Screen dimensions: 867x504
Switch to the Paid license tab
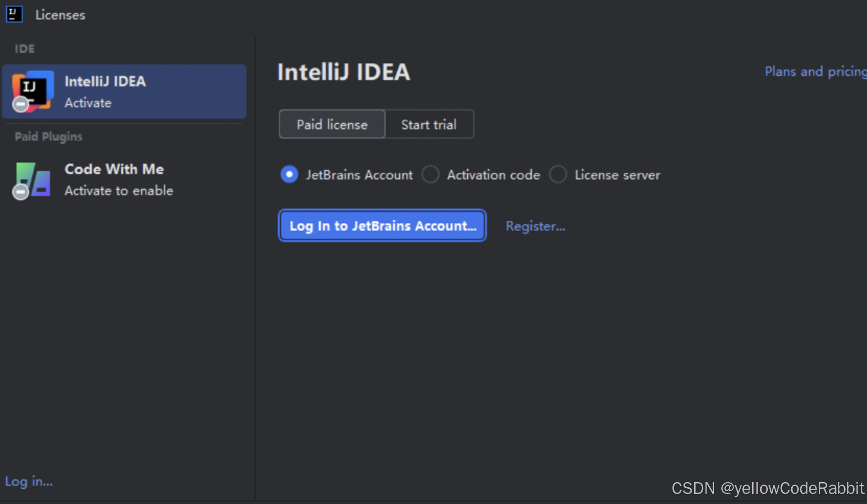point(332,124)
